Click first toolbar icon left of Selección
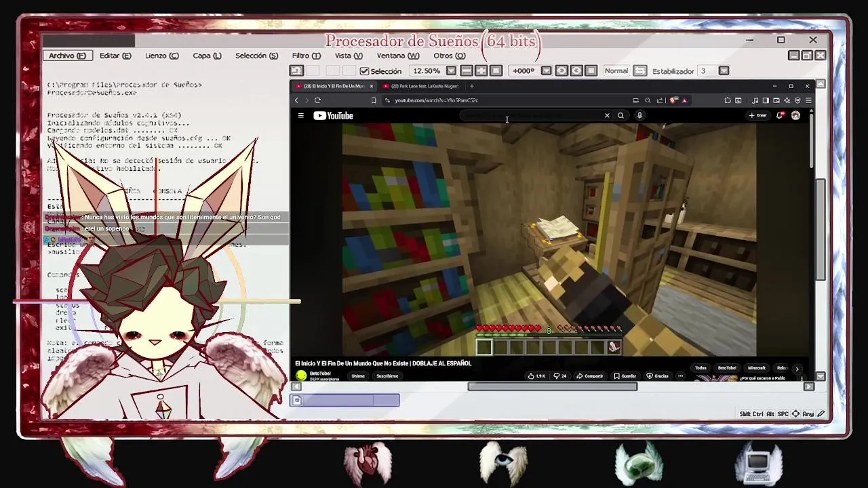 click(x=296, y=70)
